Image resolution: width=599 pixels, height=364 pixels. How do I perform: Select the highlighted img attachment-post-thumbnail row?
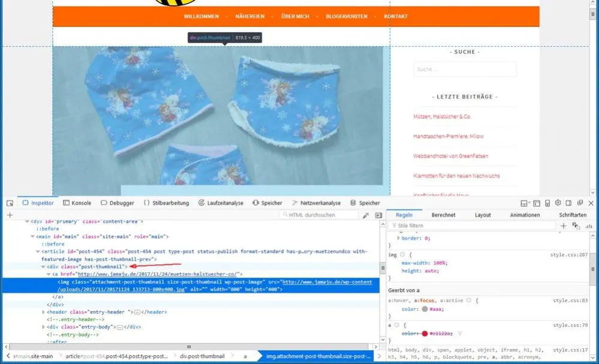(x=191, y=285)
